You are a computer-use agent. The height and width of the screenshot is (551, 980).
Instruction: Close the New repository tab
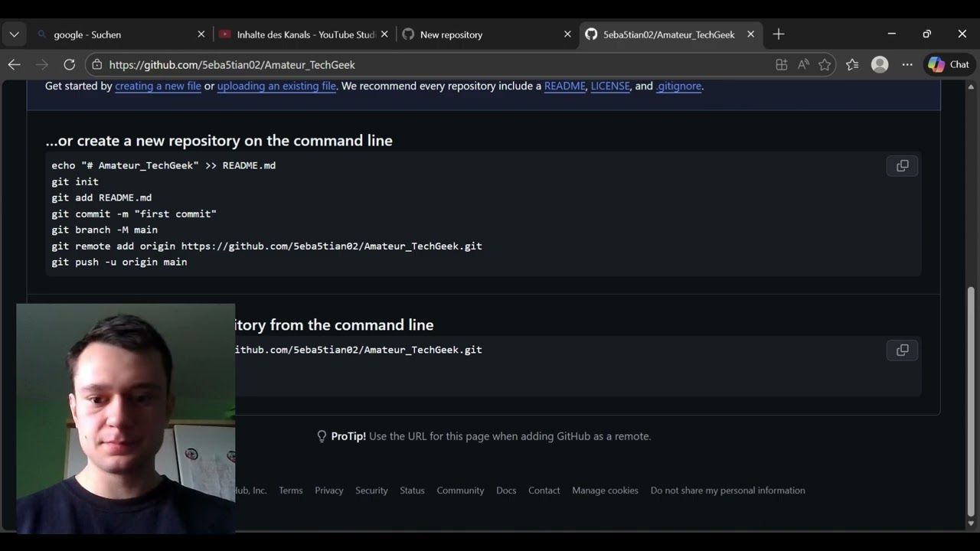click(x=567, y=34)
